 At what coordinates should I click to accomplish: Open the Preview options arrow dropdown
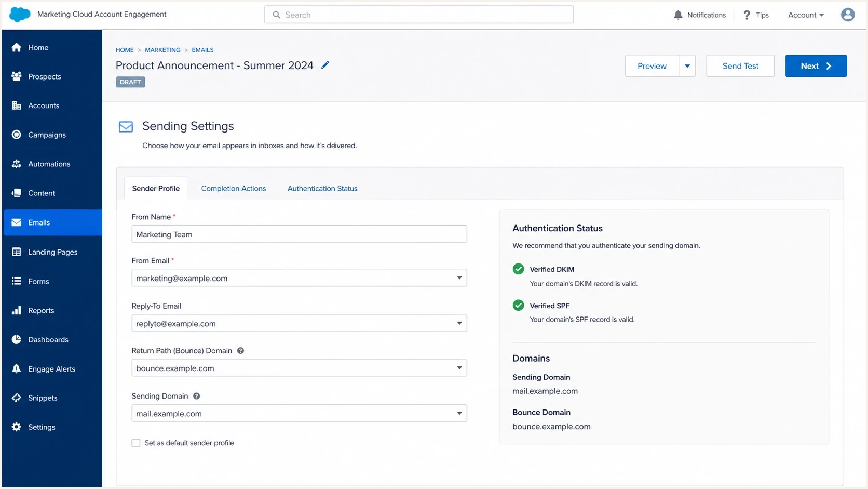[687, 66]
